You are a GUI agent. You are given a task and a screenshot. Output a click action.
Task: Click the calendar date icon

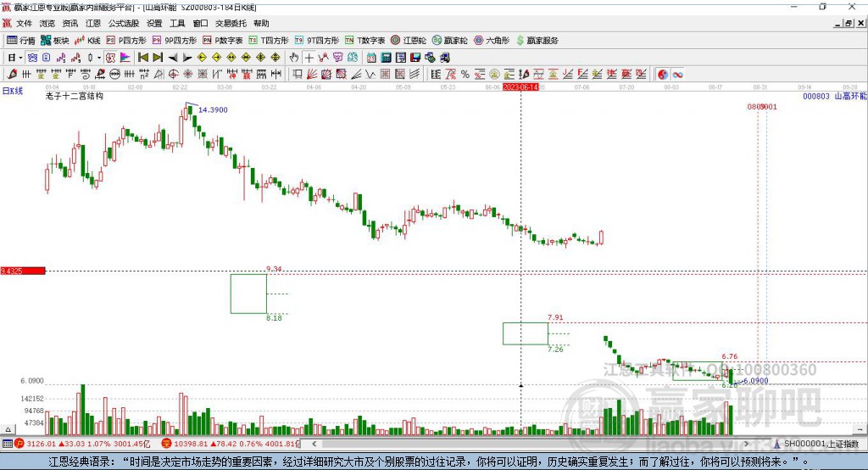[x=371, y=58]
